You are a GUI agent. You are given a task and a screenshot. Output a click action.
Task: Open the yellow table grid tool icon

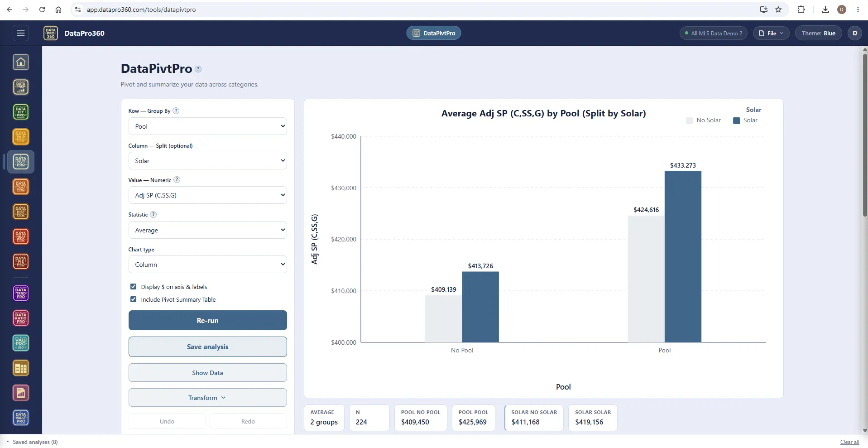click(21, 368)
